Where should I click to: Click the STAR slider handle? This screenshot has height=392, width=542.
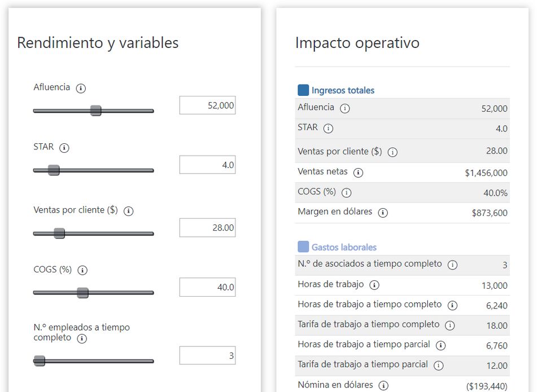click(54, 170)
